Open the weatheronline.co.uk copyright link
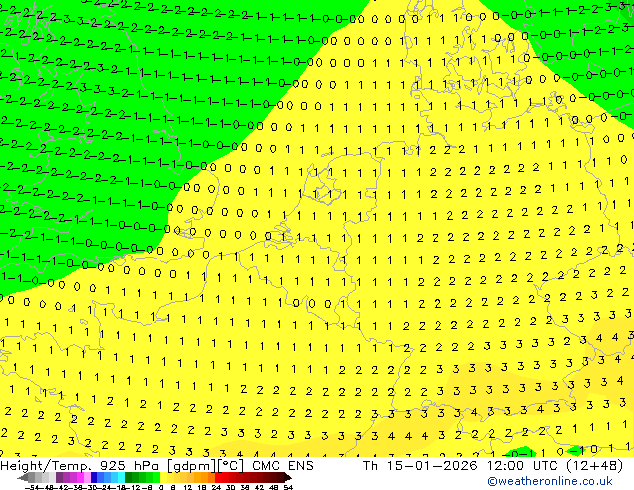634x490 pixels. coord(550,481)
